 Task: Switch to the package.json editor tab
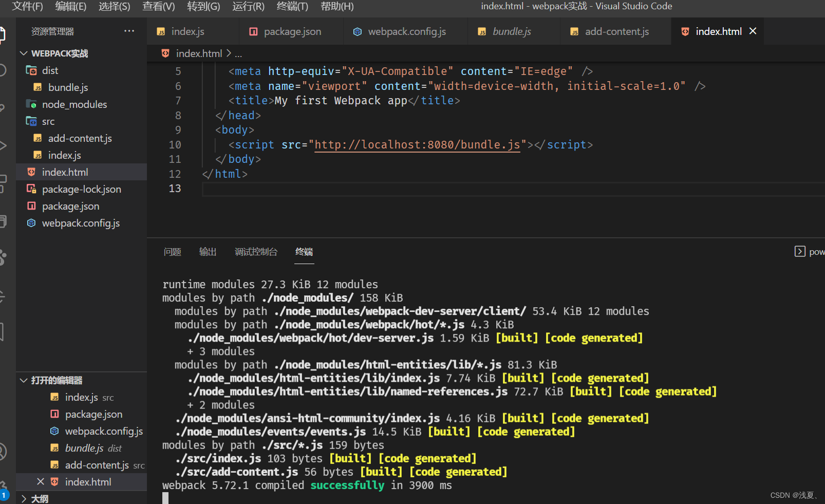click(291, 31)
